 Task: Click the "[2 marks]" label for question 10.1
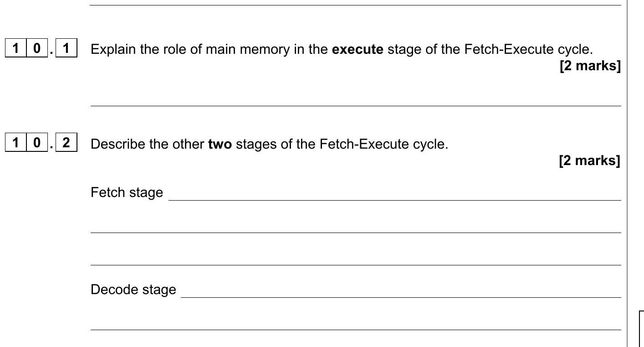(x=590, y=66)
